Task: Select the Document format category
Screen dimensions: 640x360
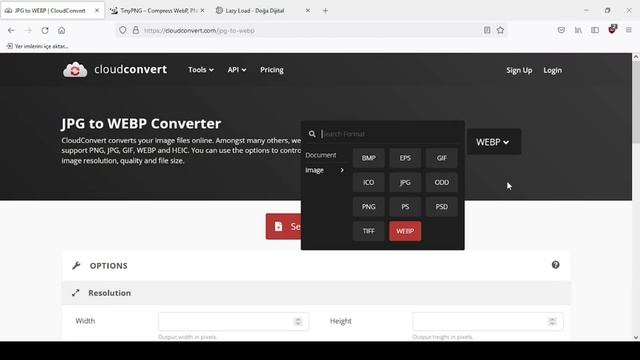Action: 321,155
